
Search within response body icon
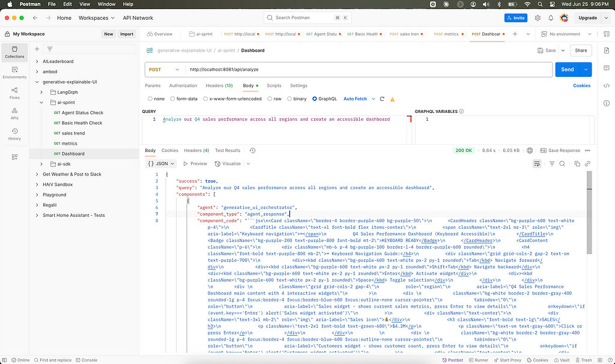[562, 163]
